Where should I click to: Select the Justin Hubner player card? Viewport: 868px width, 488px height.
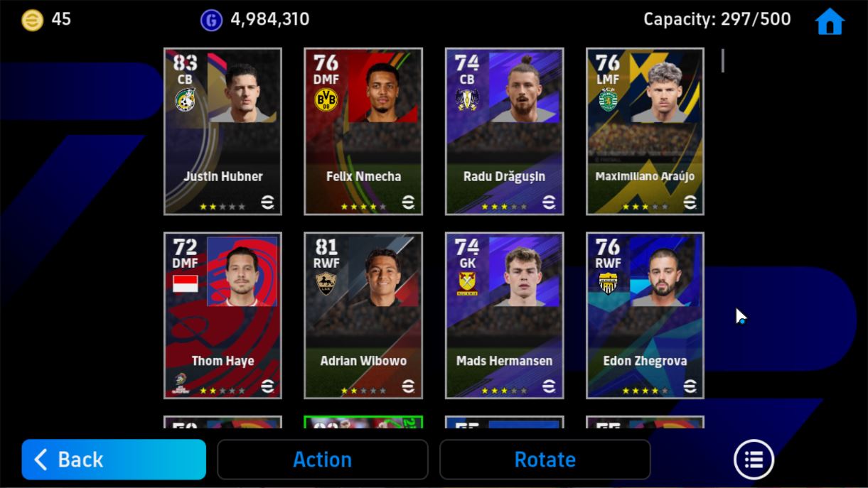pyautogui.click(x=223, y=131)
